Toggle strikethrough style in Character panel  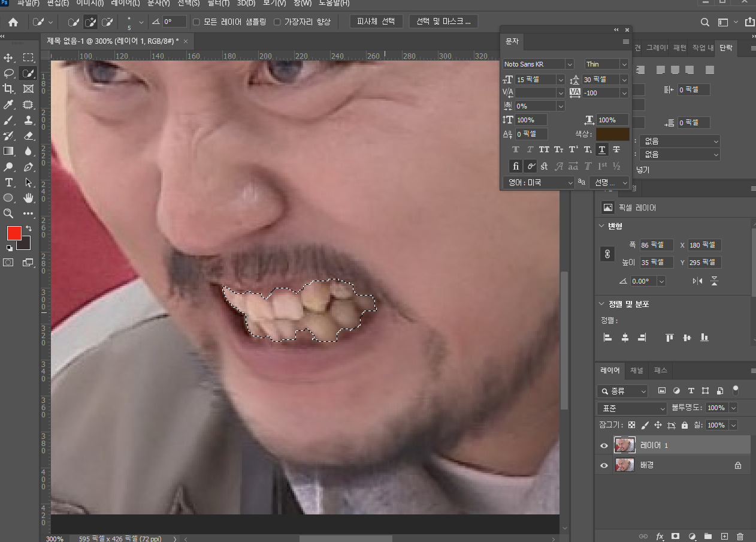click(616, 149)
